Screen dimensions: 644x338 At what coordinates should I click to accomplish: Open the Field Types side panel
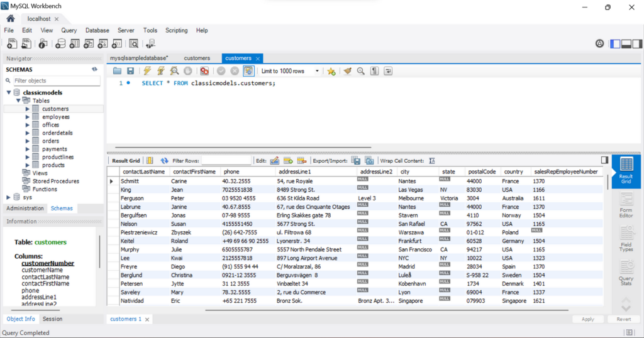(626, 240)
